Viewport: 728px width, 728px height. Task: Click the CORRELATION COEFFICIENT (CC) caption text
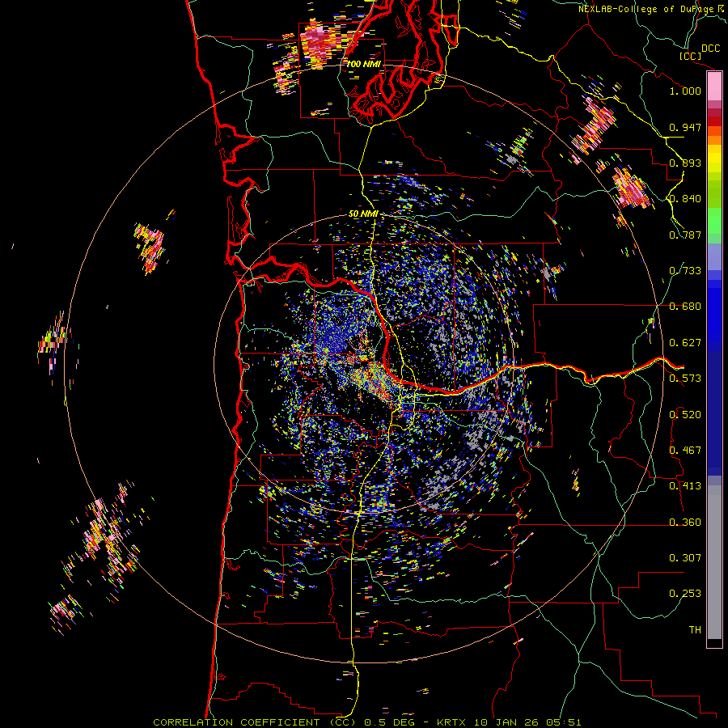(254, 722)
